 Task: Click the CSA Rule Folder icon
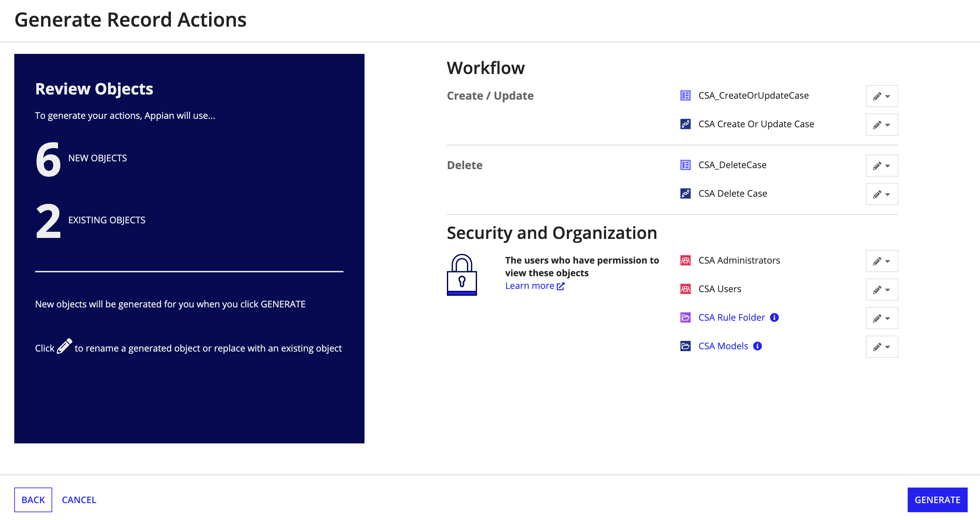tap(685, 318)
